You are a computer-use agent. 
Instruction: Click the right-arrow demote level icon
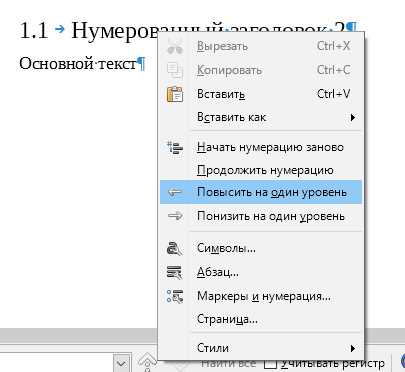click(x=175, y=216)
